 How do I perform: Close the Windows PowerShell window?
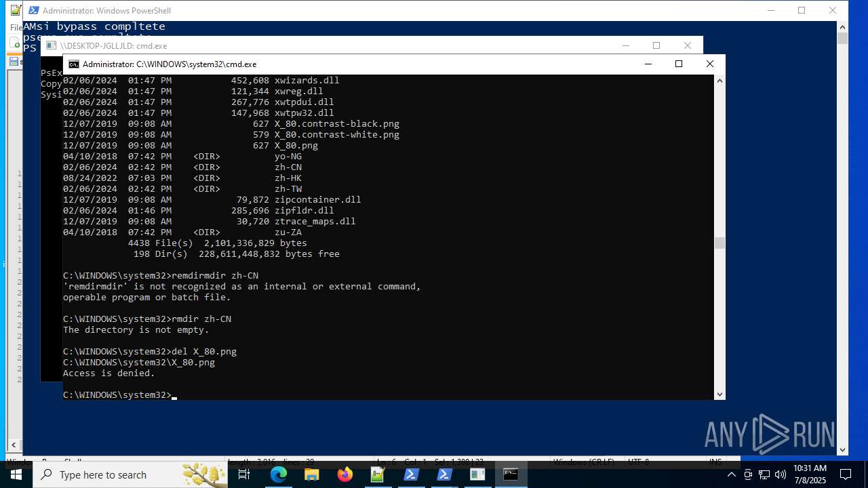click(x=833, y=10)
